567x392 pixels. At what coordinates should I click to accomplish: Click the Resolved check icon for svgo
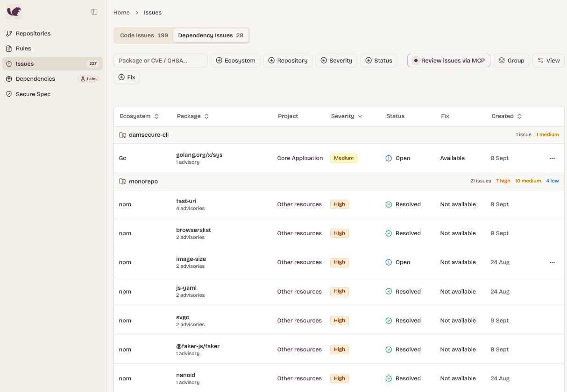tap(389, 321)
